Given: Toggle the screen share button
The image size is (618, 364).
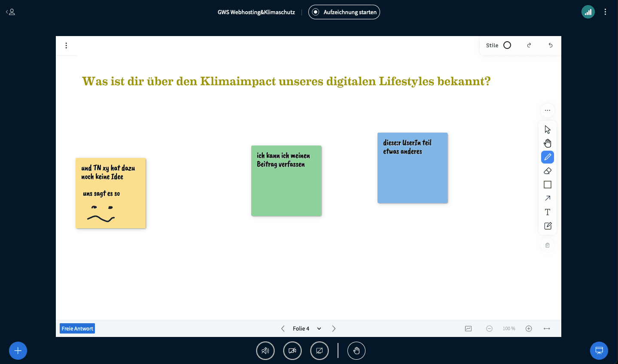Looking at the screenshot, I should [320, 351].
